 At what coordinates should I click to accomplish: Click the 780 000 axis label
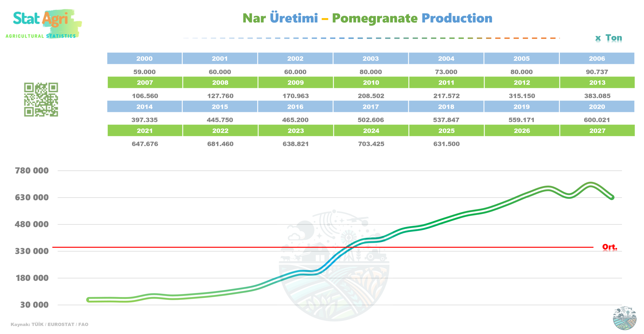(32, 171)
